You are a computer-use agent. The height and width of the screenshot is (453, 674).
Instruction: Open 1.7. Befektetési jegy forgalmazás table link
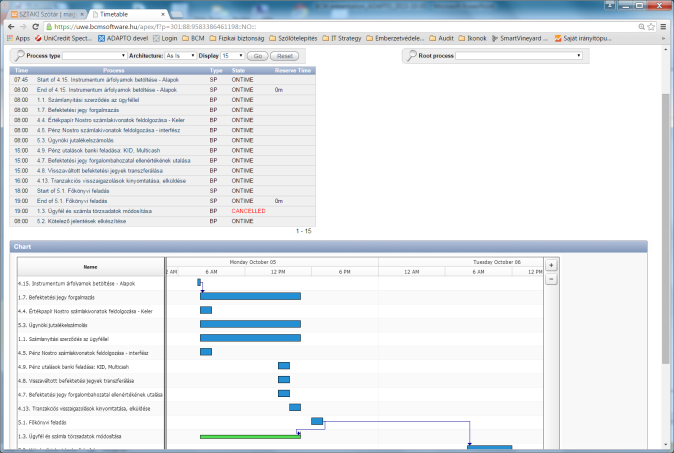[78, 110]
